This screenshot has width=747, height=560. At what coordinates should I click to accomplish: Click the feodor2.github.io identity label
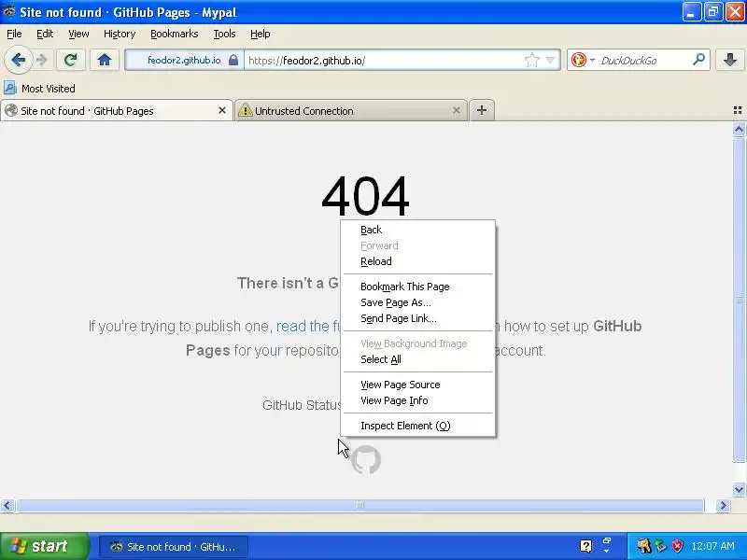(x=184, y=61)
